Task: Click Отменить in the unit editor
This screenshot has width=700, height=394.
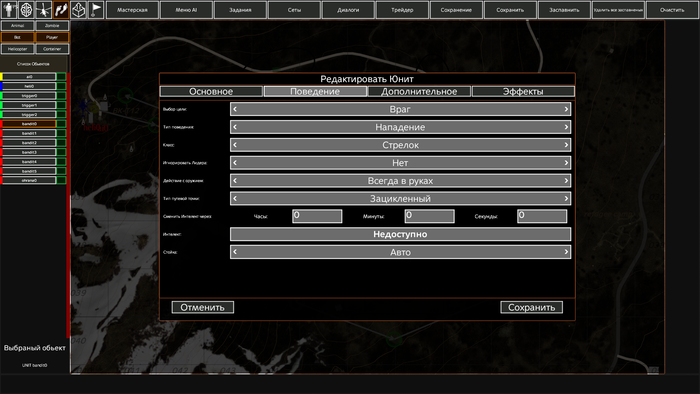Action: [x=203, y=307]
